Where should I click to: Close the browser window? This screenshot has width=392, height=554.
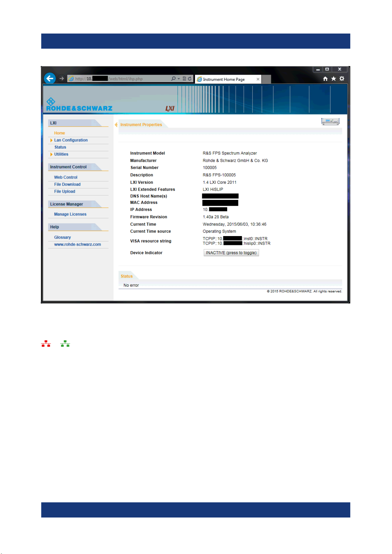point(340,69)
